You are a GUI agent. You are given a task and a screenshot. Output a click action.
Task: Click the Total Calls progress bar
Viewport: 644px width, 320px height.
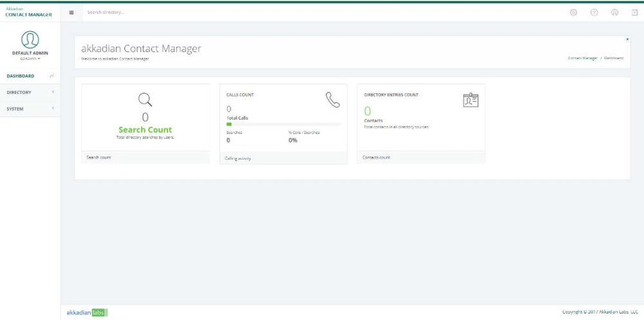[283, 124]
